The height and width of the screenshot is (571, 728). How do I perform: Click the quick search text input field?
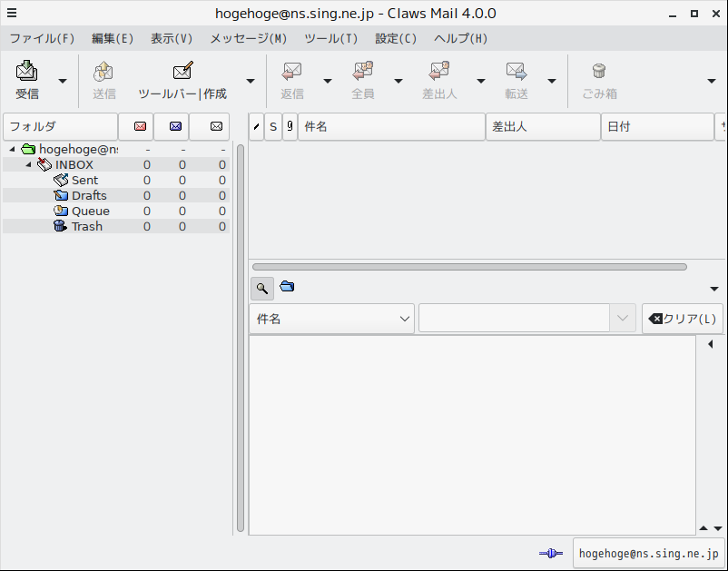[514, 319]
